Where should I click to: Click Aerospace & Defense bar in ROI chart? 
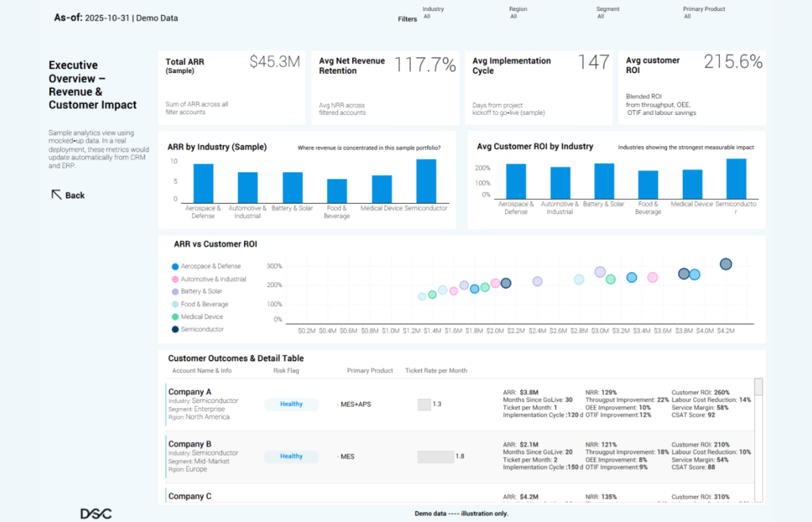(x=516, y=181)
